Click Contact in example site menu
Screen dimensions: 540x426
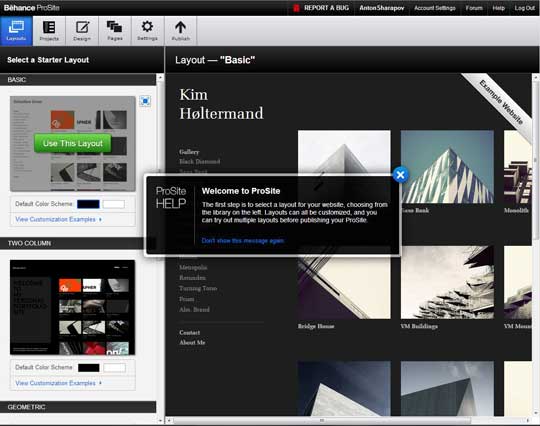189,332
